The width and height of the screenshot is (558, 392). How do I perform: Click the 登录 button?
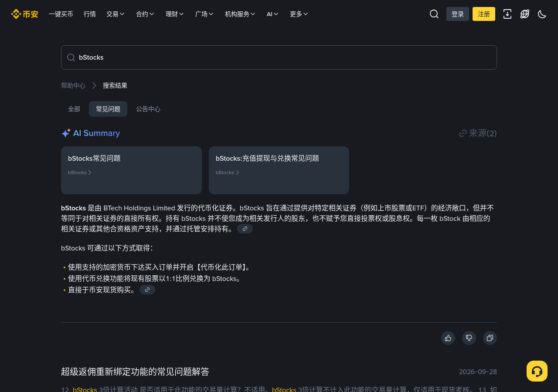tap(458, 14)
